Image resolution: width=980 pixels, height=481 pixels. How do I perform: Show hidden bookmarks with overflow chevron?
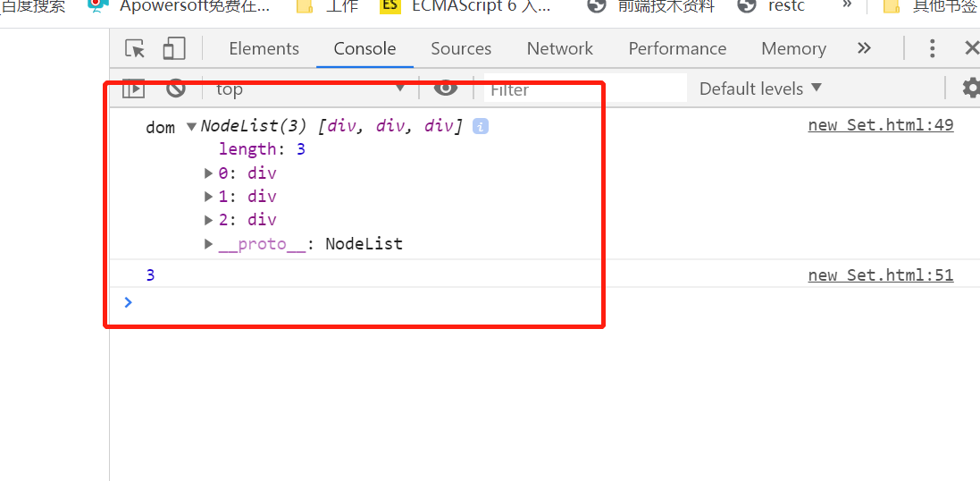(847, 5)
